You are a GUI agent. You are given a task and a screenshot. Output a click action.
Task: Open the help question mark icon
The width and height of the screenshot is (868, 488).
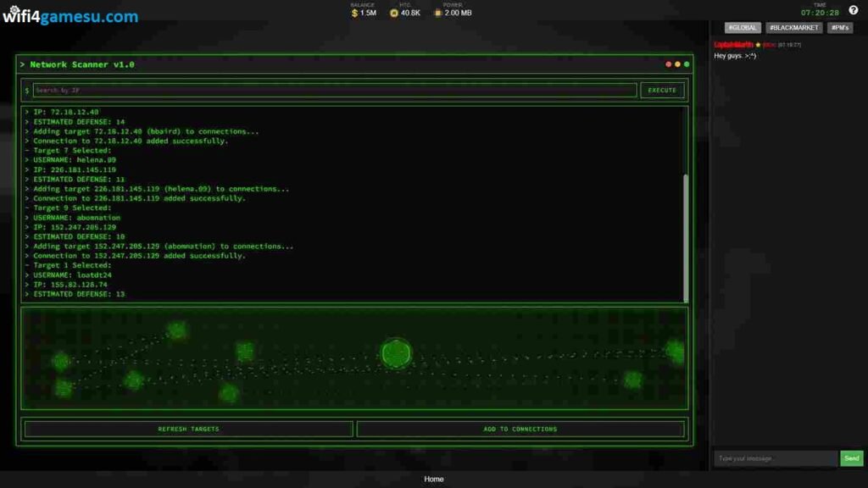[853, 10]
